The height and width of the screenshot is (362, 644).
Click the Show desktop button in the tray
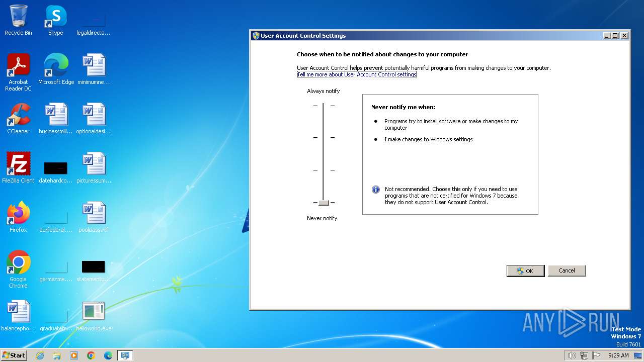(x=638, y=355)
